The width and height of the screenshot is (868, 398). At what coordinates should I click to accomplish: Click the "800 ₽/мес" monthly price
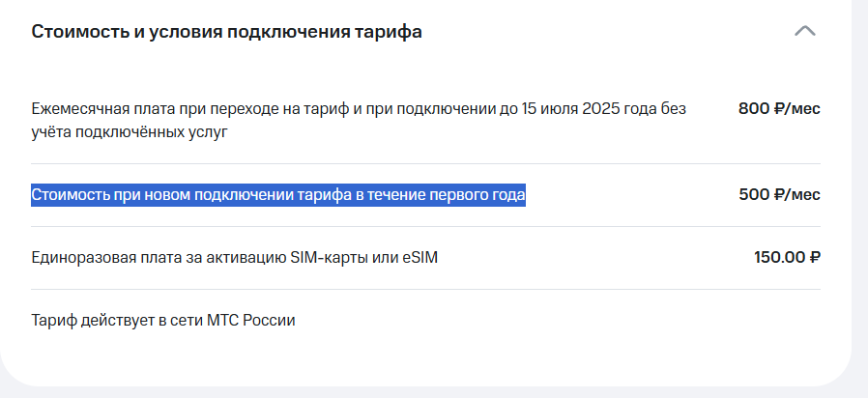779,109
